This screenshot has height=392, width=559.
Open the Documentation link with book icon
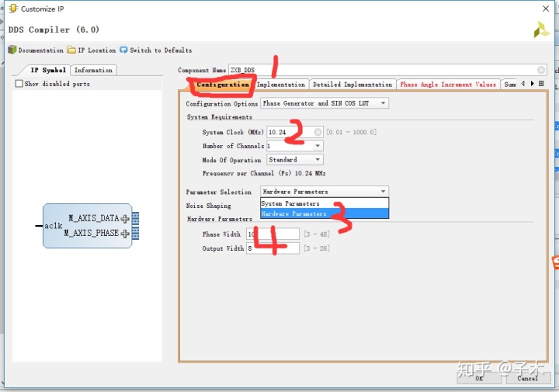[x=35, y=50]
